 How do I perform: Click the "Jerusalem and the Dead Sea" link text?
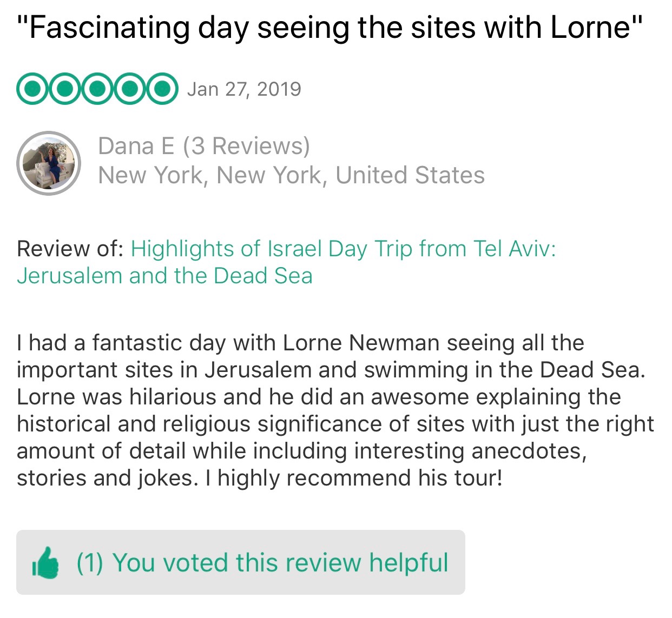coord(164,276)
